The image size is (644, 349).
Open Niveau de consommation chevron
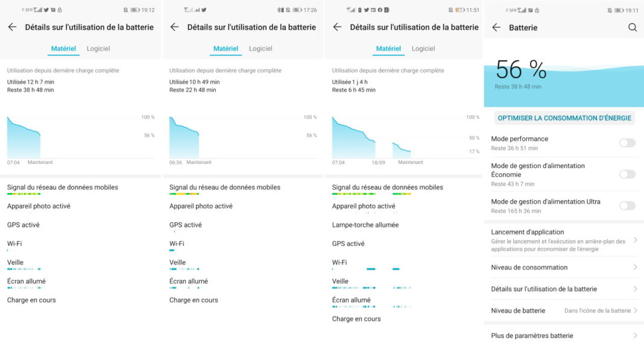click(636, 267)
